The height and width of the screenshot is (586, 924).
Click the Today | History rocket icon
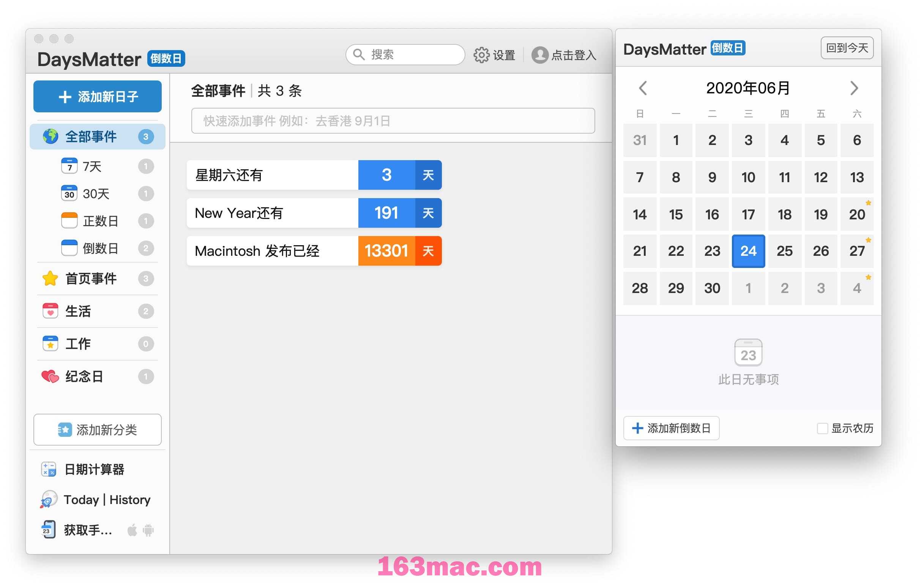(49, 499)
